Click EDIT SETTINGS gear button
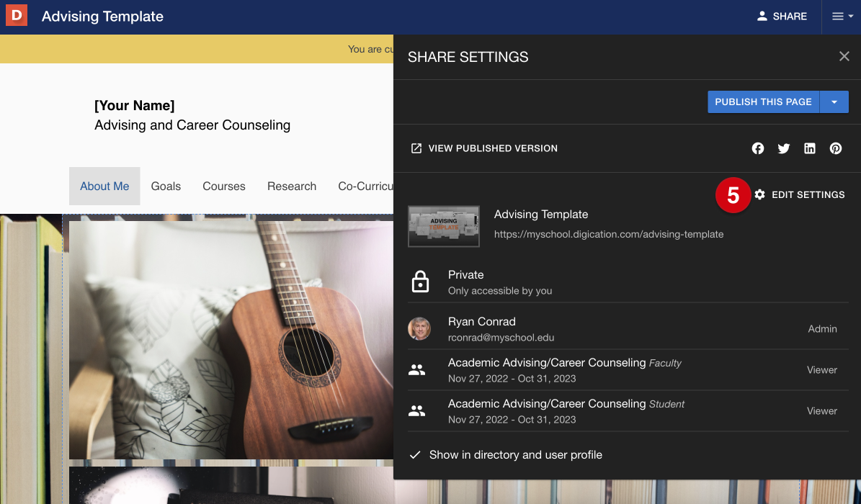Viewport: 861px width, 504px height. point(800,195)
